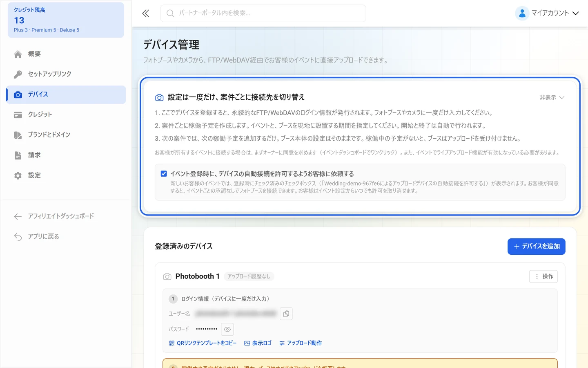Select クレジット in the sidebar
588x368 pixels.
click(x=66, y=115)
